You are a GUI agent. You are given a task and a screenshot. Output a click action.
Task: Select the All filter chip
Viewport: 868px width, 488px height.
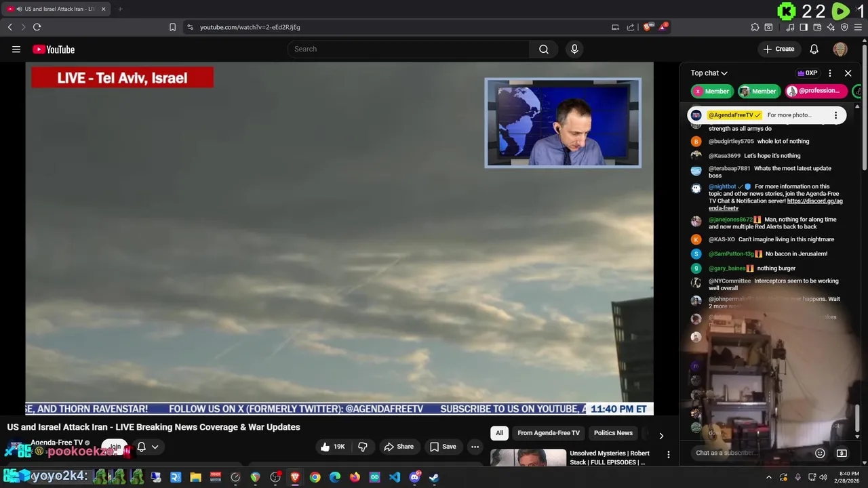point(500,433)
